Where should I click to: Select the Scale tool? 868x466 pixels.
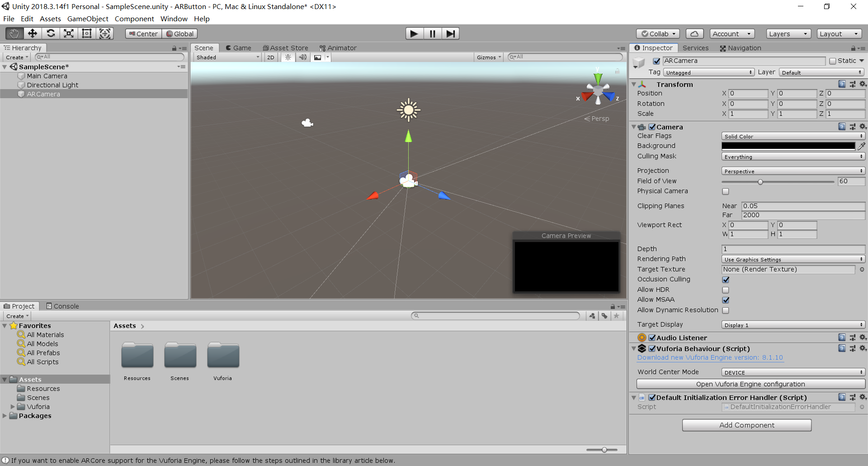click(x=69, y=33)
